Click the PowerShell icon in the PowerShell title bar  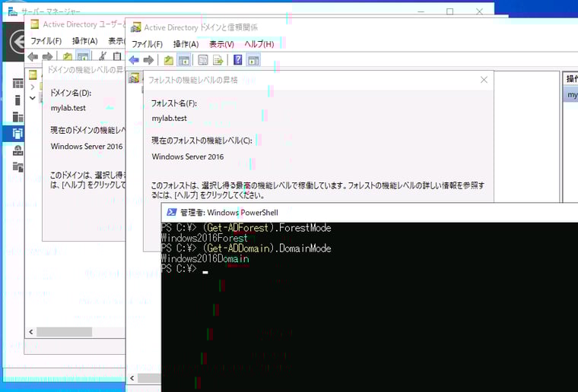click(171, 212)
